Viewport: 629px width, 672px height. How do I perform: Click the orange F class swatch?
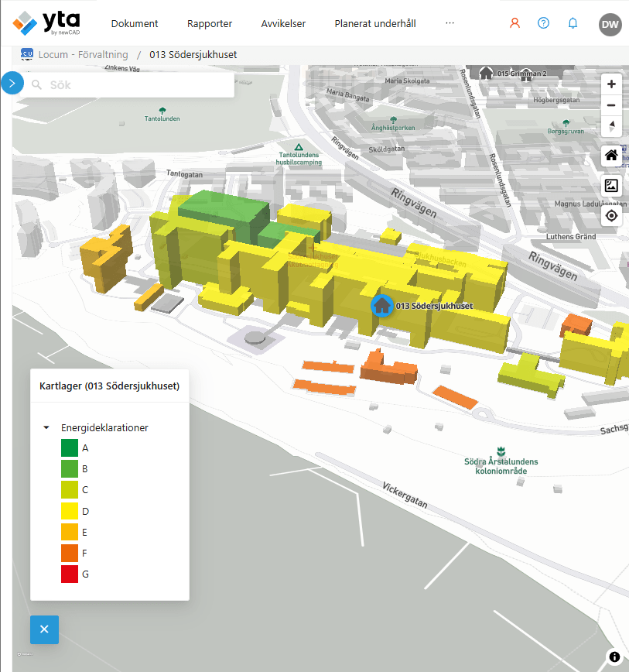(x=70, y=553)
